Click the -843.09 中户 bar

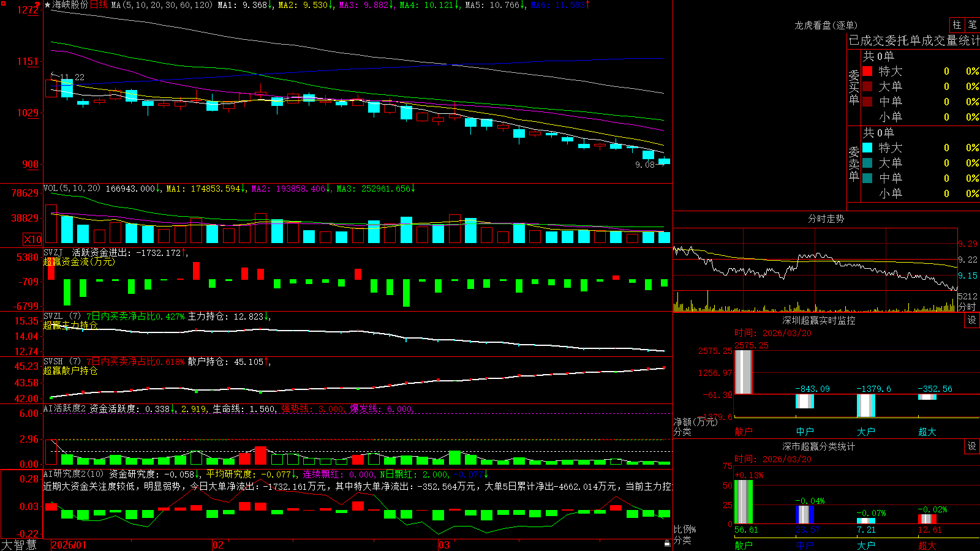coord(805,401)
